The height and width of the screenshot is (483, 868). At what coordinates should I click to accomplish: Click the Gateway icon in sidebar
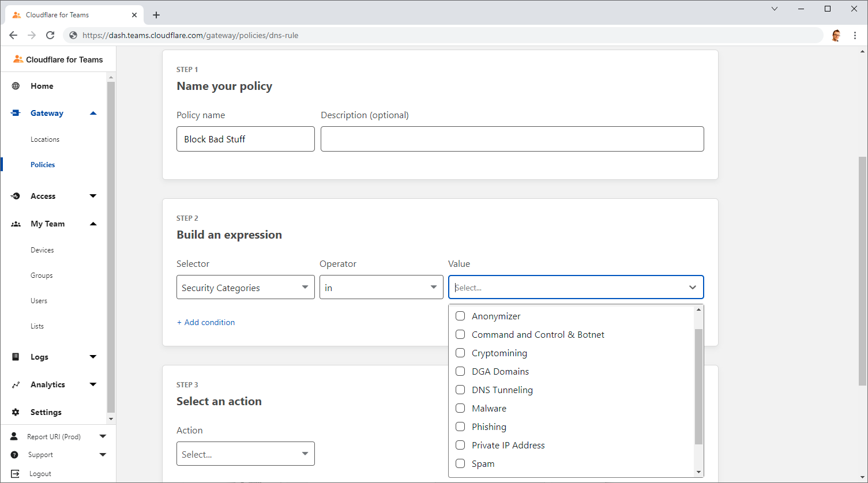coord(16,114)
